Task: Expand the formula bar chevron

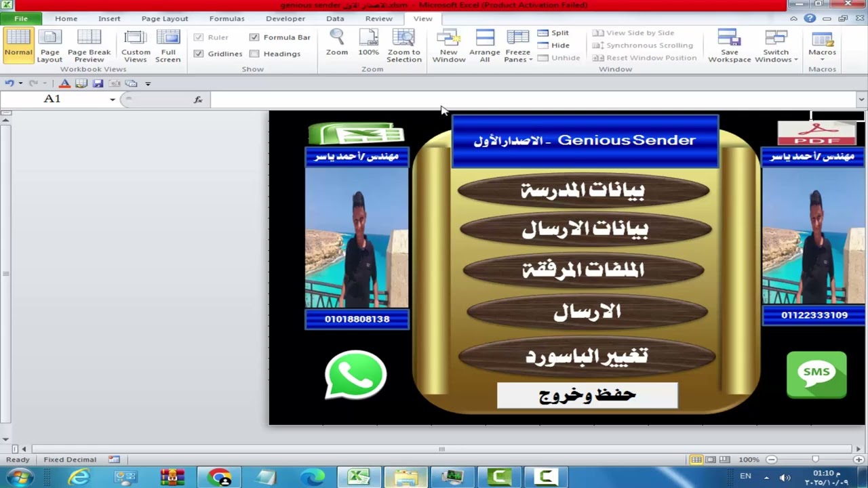Action: tap(861, 99)
